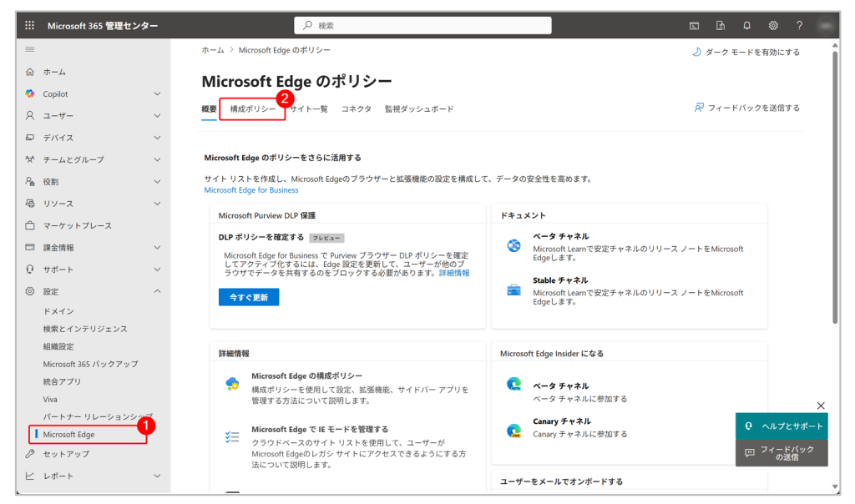Expand the 課金情報 menu chevron
This screenshot has height=504, width=855.
(157, 247)
